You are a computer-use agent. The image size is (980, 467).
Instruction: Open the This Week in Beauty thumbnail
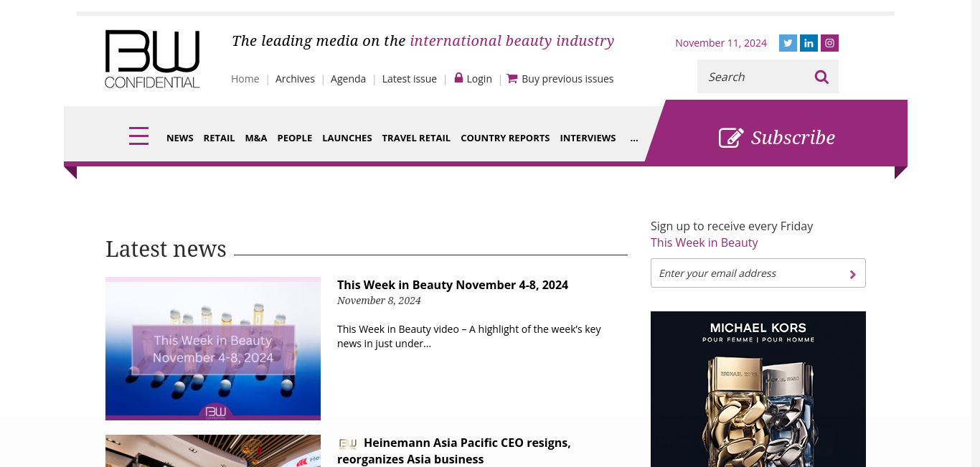point(213,349)
